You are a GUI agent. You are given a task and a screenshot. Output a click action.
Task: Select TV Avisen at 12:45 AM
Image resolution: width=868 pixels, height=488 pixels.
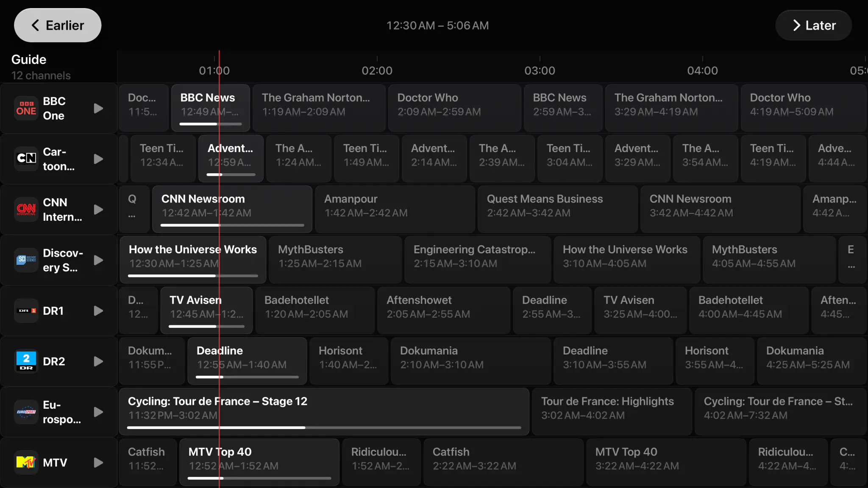click(x=206, y=311)
